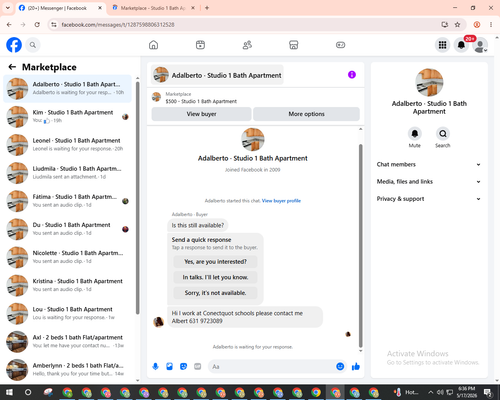Open a new browser tab
The width and height of the screenshot is (500, 400).
pyautogui.click(x=207, y=8)
